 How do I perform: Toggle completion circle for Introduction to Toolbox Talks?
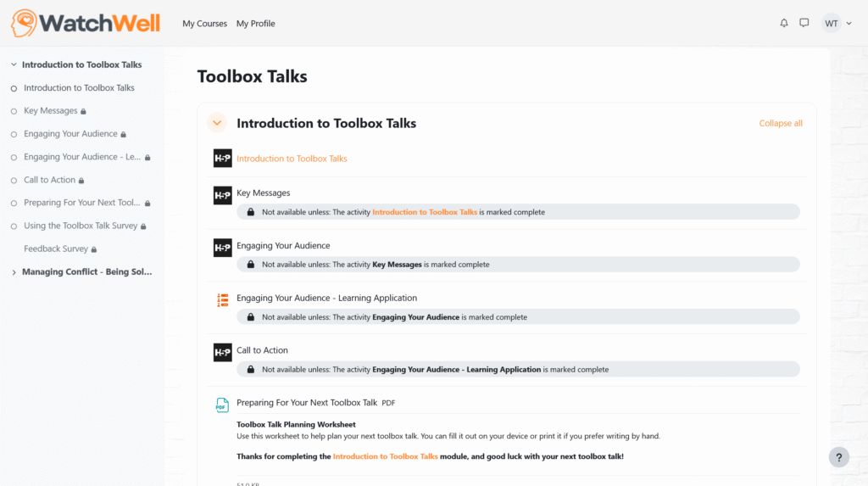tap(14, 88)
